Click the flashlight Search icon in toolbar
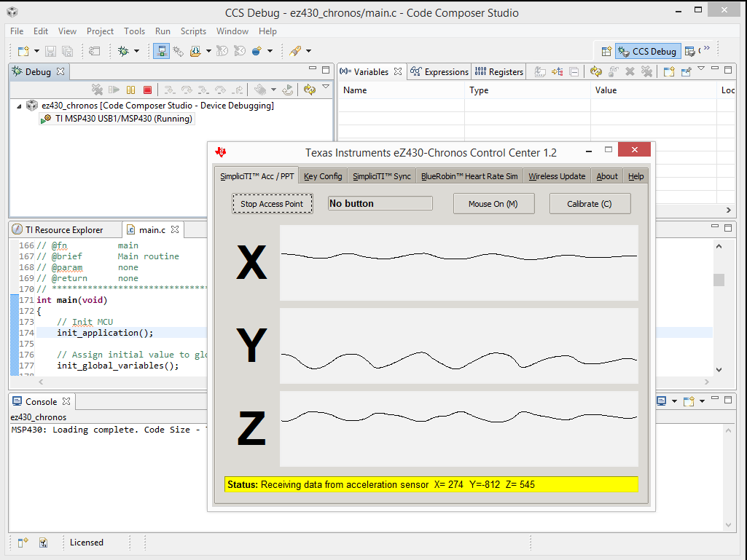 [x=295, y=51]
